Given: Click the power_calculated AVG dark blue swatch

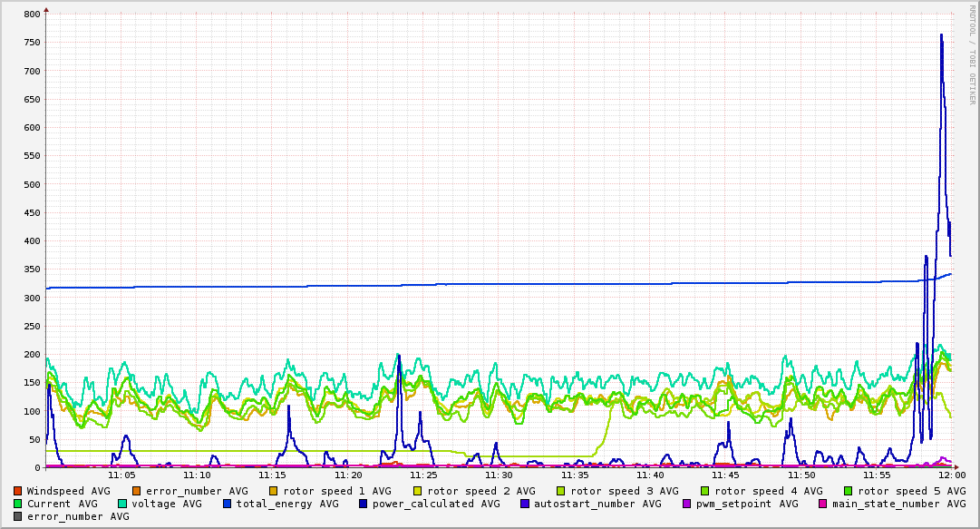Looking at the screenshot, I should (x=364, y=504).
